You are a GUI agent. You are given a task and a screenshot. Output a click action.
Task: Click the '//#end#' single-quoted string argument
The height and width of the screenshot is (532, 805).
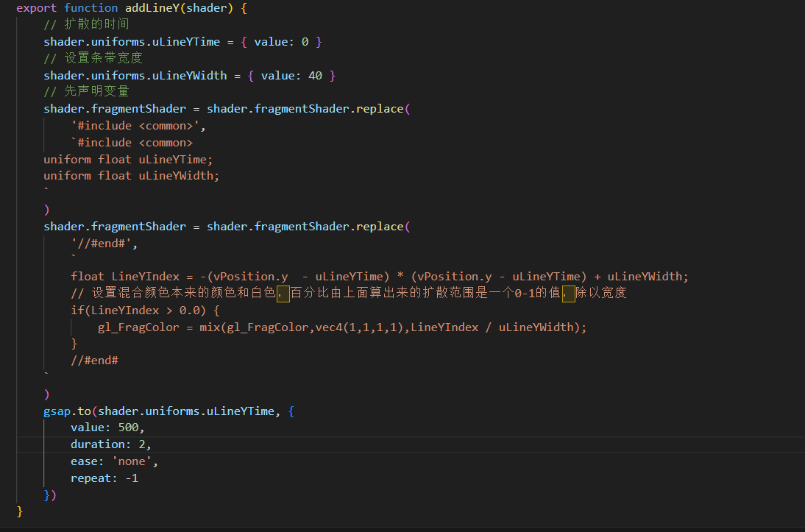click(x=104, y=242)
